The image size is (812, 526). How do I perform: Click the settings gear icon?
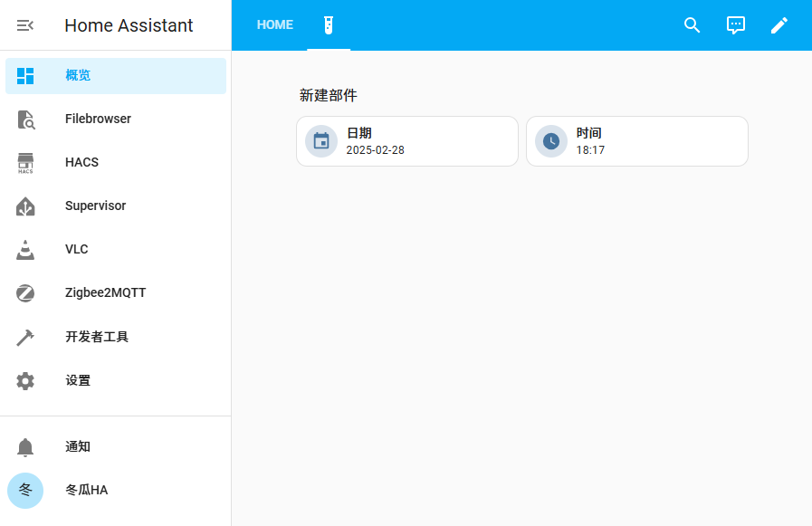(x=24, y=380)
